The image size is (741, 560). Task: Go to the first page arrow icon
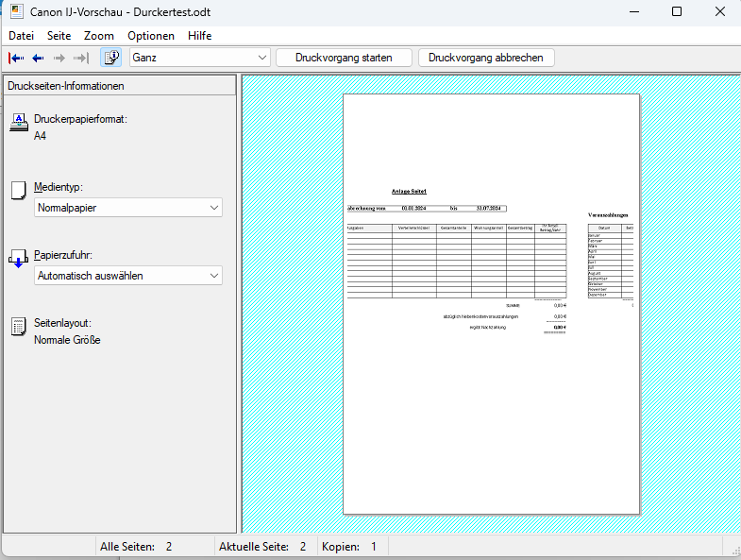coord(16,58)
